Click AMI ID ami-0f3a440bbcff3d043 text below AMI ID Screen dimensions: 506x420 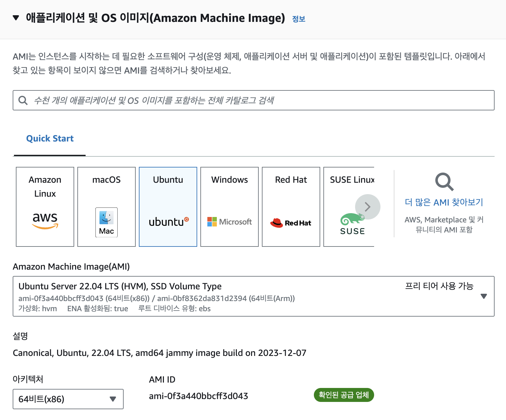198,396
